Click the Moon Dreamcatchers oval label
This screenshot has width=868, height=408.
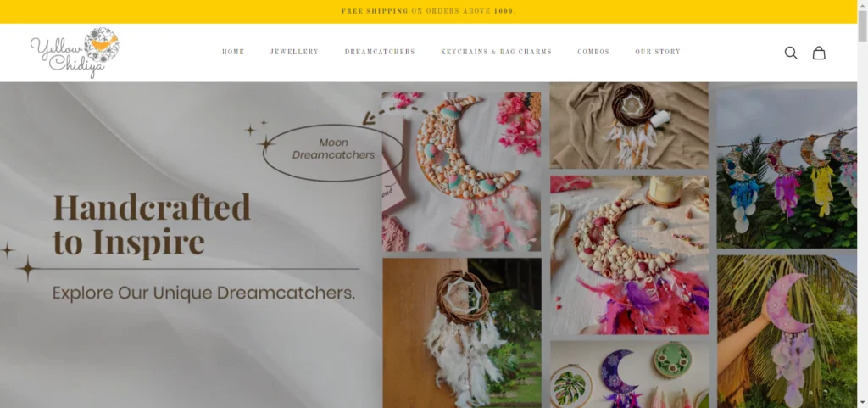333,153
